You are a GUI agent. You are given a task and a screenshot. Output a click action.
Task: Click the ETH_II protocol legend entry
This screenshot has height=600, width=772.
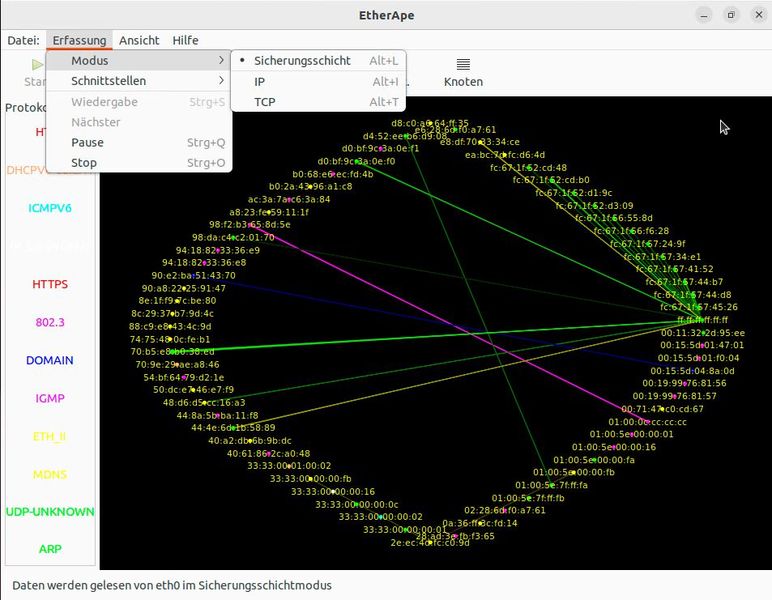click(50, 437)
